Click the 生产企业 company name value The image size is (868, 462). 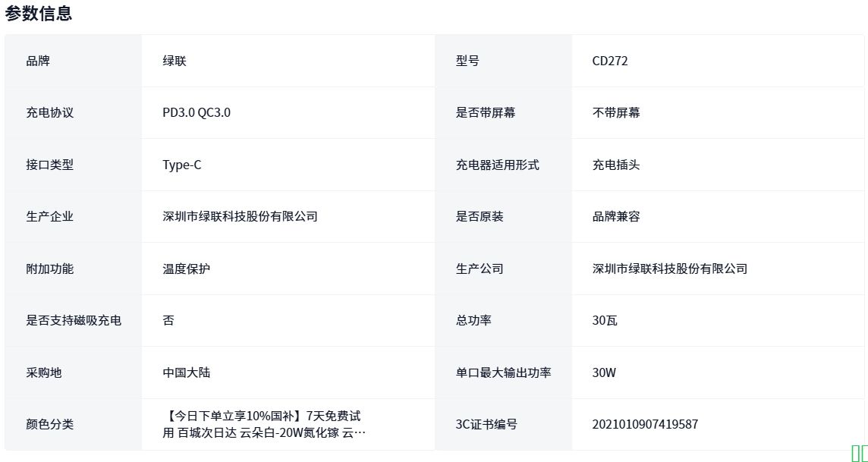tap(240, 216)
